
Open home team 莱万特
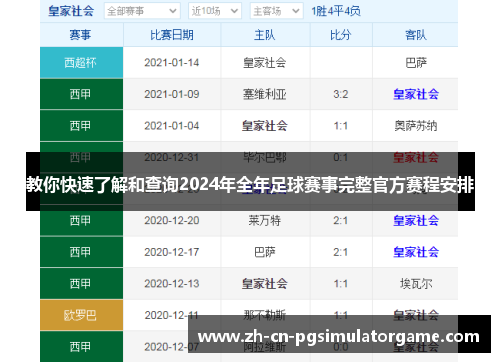(x=265, y=221)
